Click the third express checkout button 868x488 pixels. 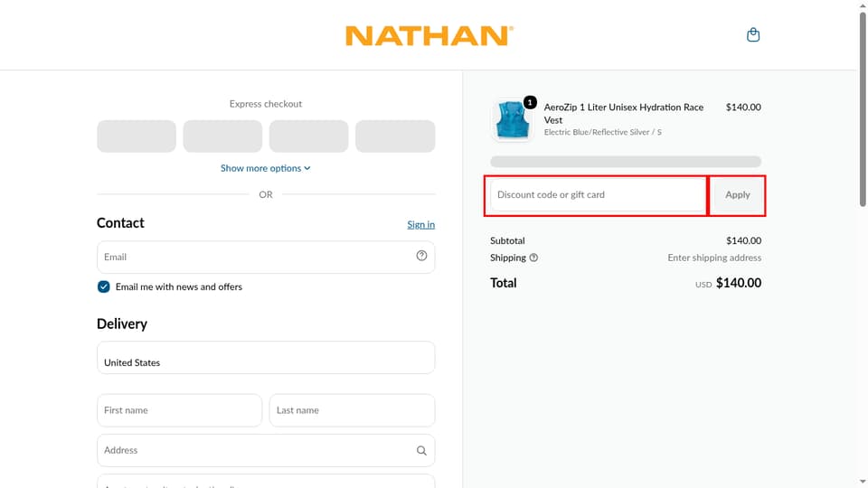coord(309,136)
